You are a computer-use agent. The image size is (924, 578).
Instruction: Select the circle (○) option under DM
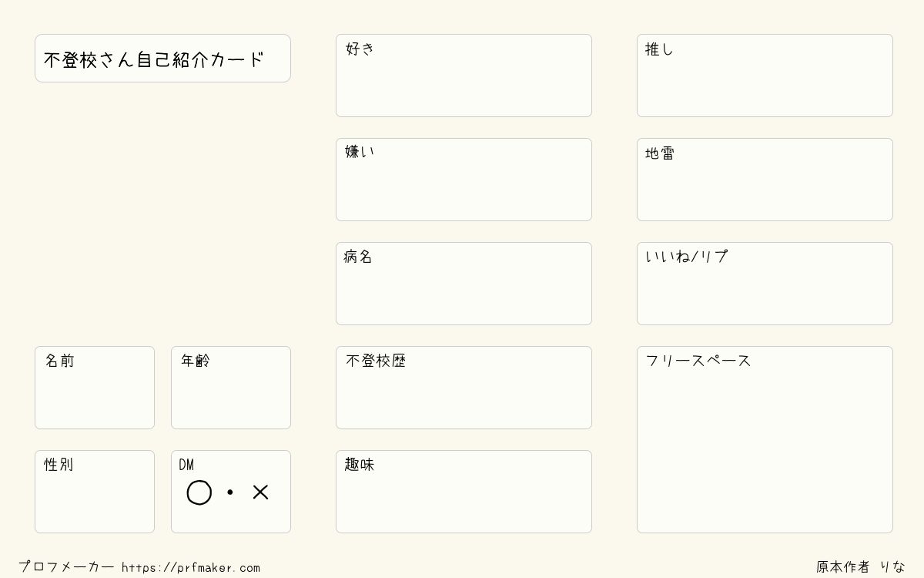(x=199, y=492)
